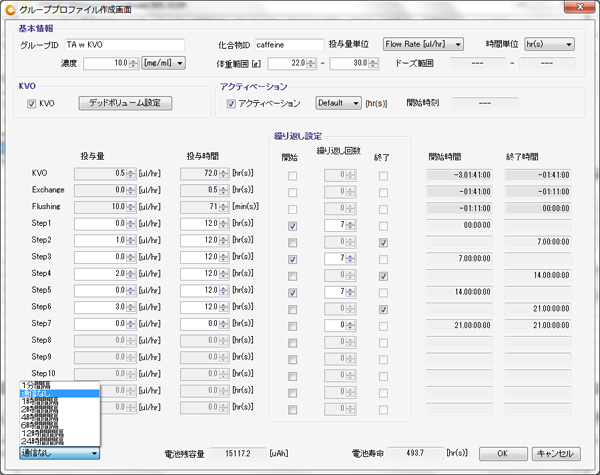600x475 pixels.
Task: Click the Step6 投与量 value field
Action: [x=100, y=307]
